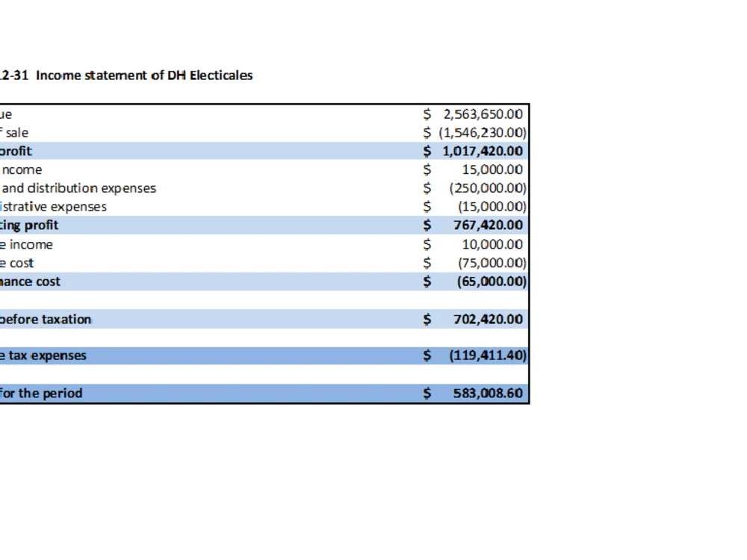
Task: Click the dollar sign beside 583,008.60
Action: coord(427,393)
